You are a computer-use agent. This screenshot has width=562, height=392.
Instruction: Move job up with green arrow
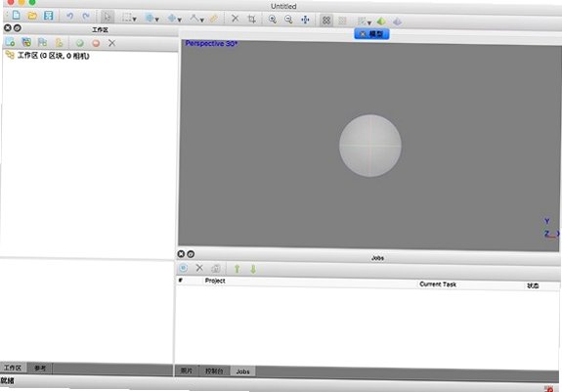tap(237, 269)
